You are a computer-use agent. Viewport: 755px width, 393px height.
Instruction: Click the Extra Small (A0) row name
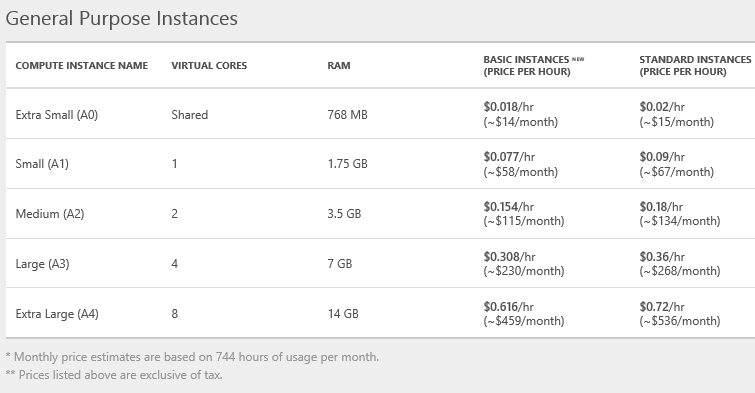coord(57,115)
